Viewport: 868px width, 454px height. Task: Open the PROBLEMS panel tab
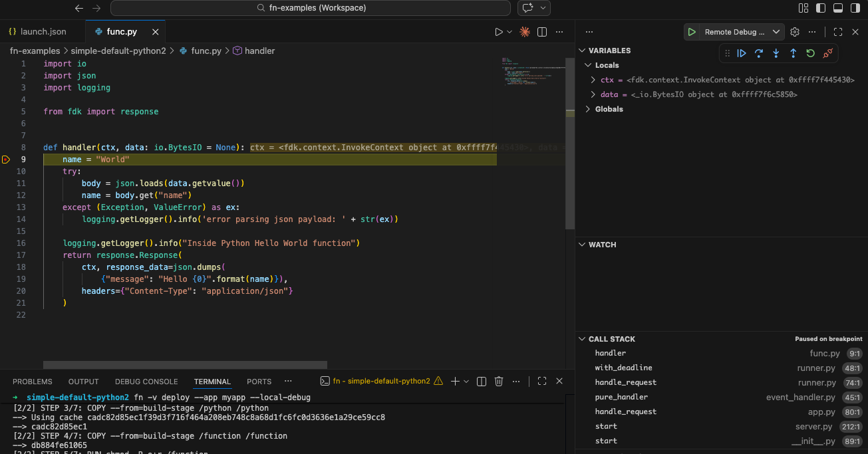(33, 382)
